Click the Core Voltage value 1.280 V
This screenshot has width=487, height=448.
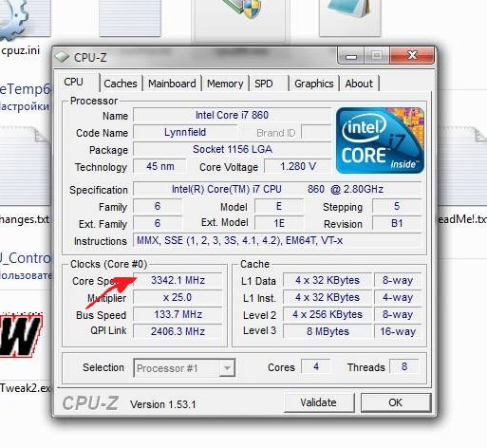point(298,166)
